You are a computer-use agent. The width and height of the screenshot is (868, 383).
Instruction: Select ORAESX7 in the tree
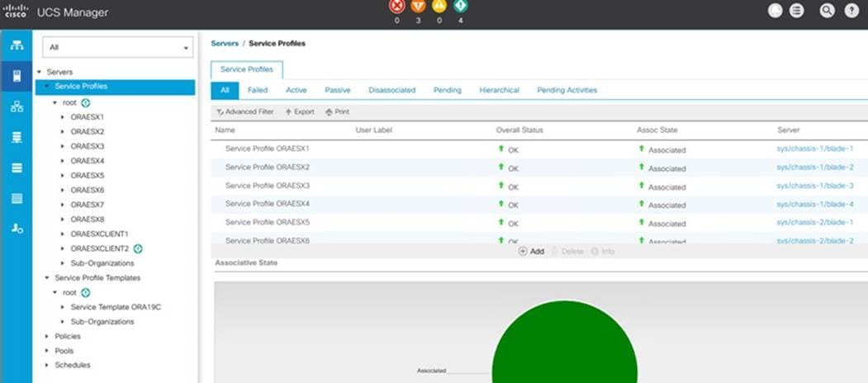pyautogui.click(x=88, y=205)
